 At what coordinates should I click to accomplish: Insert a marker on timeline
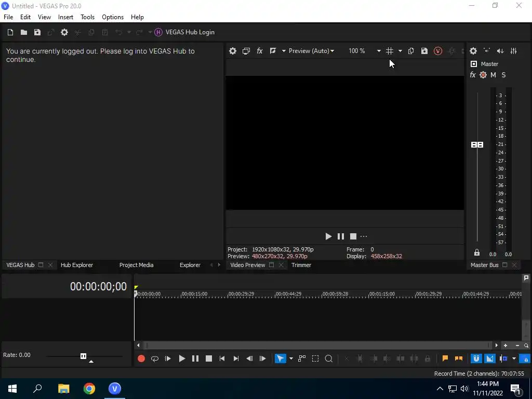(x=445, y=358)
